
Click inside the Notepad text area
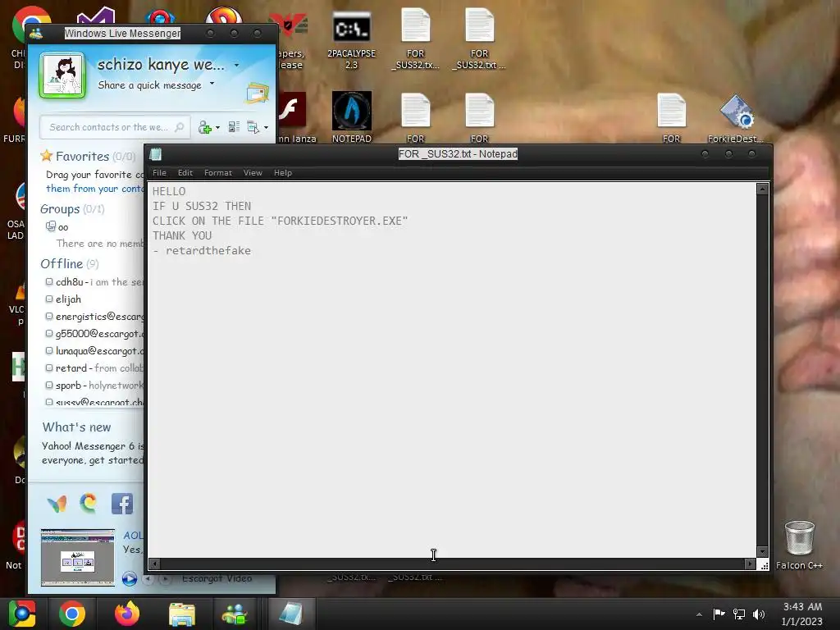452,370
